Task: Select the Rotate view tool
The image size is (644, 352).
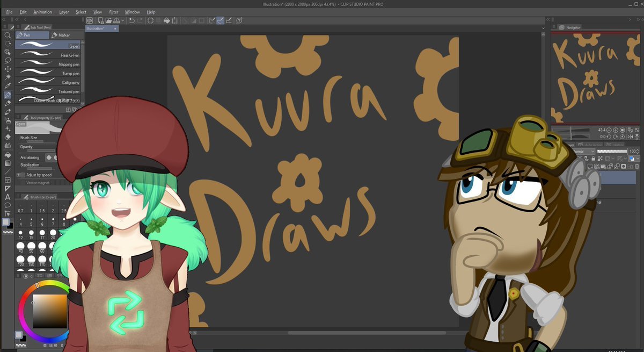Action: [8, 44]
